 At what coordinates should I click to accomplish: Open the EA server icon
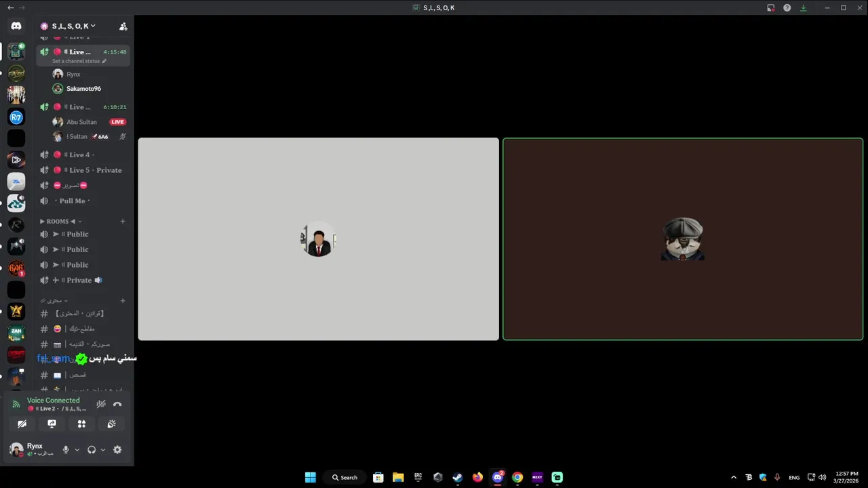(x=16, y=182)
